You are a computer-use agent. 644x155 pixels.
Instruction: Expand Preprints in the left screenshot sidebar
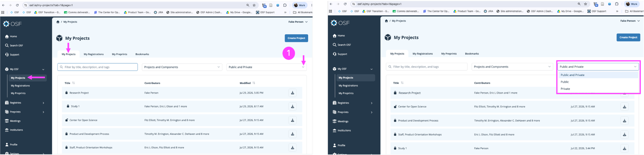pyautogui.click(x=43, y=112)
